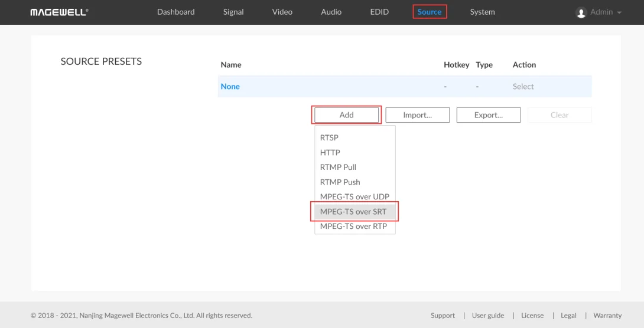
Task: Expand the Admin account dropdown arrow
Action: click(619, 13)
